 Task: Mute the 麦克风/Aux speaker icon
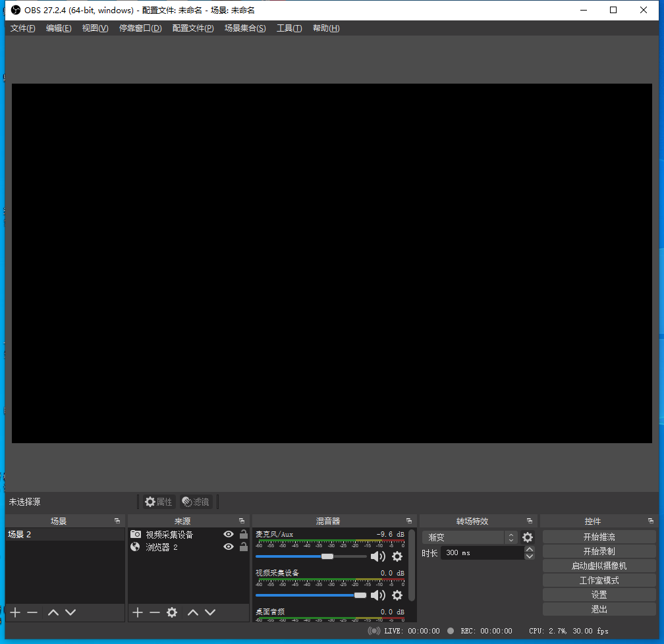377,556
